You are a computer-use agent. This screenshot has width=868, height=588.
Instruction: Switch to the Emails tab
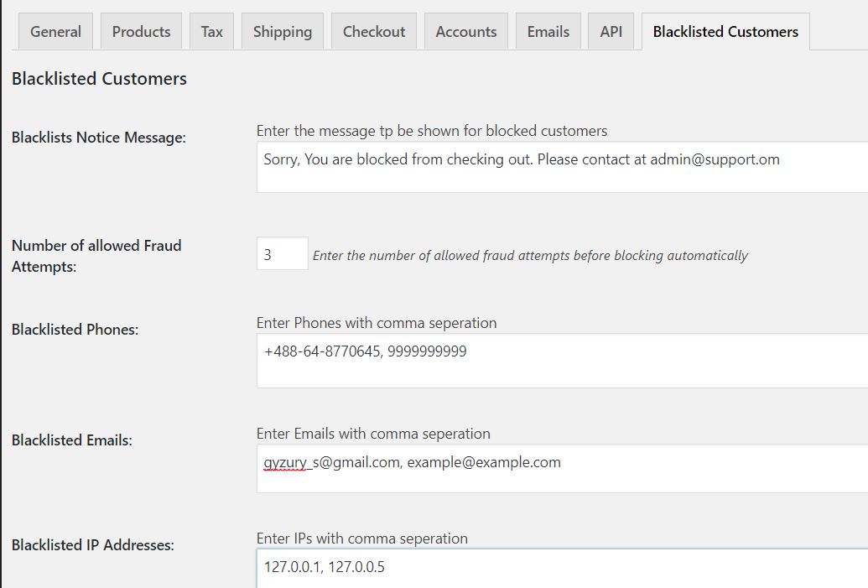548,32
